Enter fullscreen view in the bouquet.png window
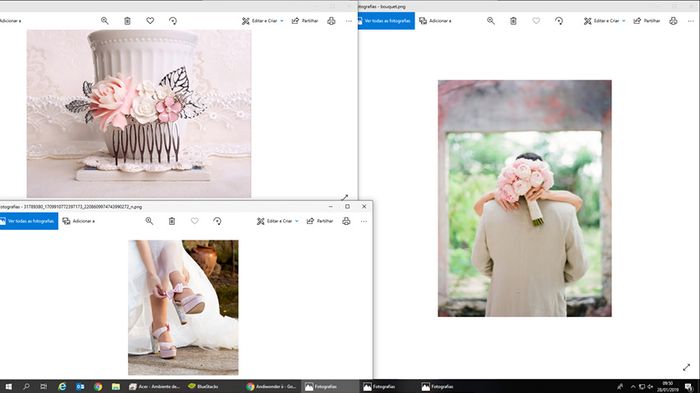The height and width of the screenshot is (393, 700). point(686,367)
